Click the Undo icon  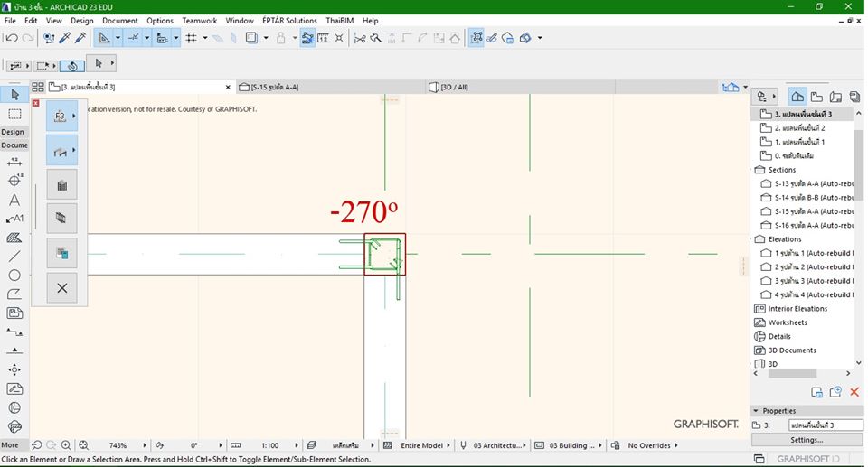tap(11, 38)
